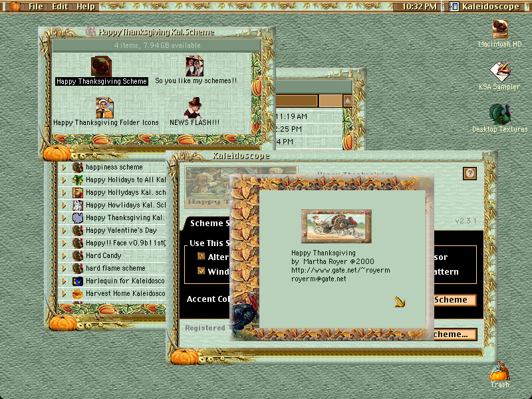Select the Harlequin for Kaleidosco list name
The image size is (532, 399).
(x=125, y=281)
